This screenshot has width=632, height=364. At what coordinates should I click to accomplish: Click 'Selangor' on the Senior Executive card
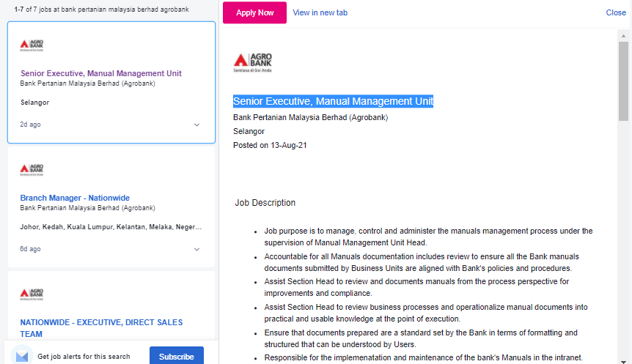coord(34,103)
